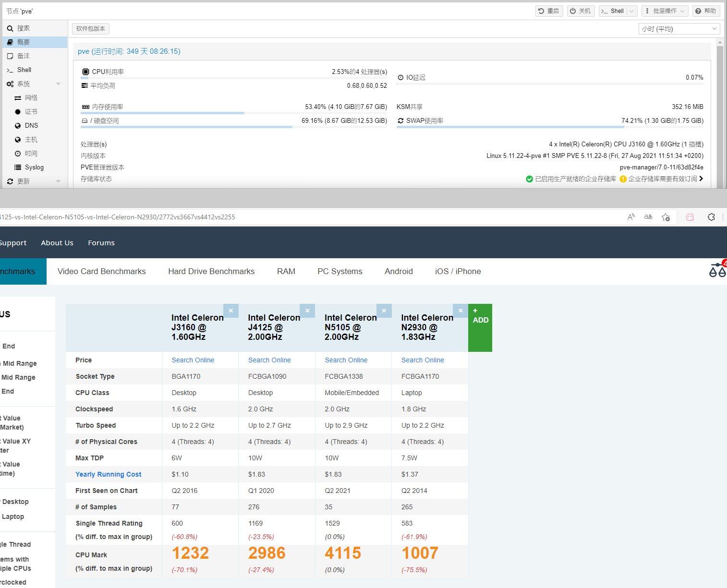727x588 pixels.
Task: Open the Intel Celeron N5105 heading
Action: [x=351, y=327]
